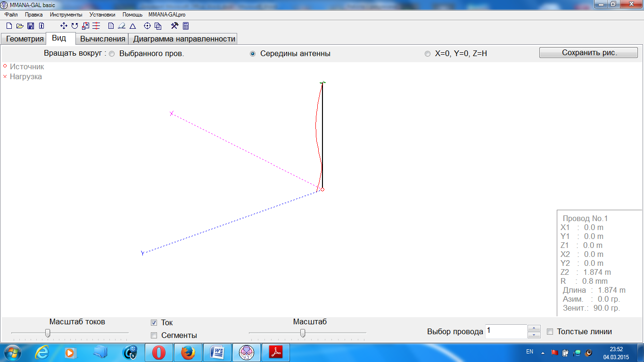The image size is (644, 362).
Task: Click the text page toolbar icon
Action: (x=111, y=26)
